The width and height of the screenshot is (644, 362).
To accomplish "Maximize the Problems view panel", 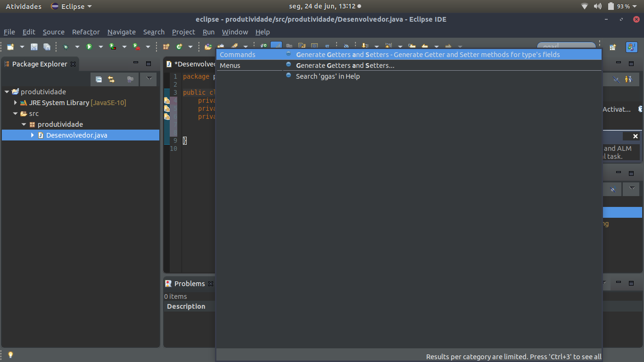I will [631, 283].
